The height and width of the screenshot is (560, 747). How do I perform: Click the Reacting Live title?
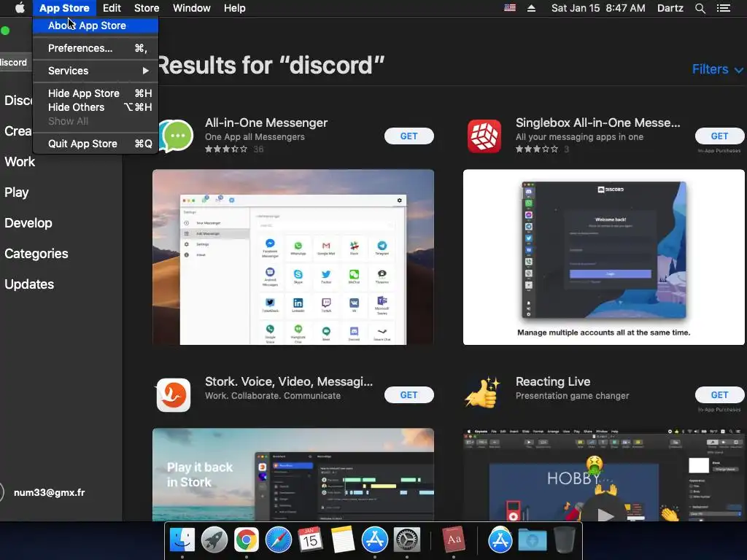tap(553, 382)
